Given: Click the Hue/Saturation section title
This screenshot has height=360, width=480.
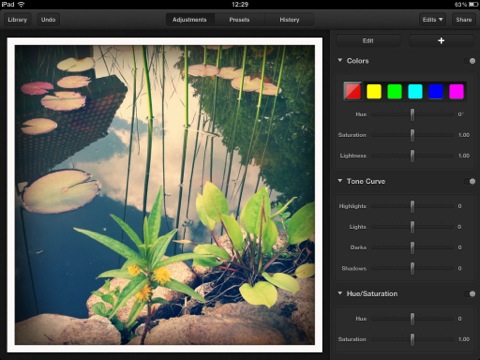Looking at the screenshot, I should click(372, 294).
